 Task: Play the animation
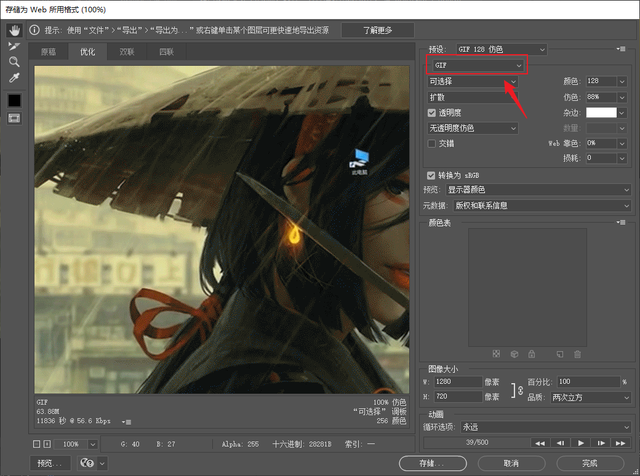tap(581, 443)
